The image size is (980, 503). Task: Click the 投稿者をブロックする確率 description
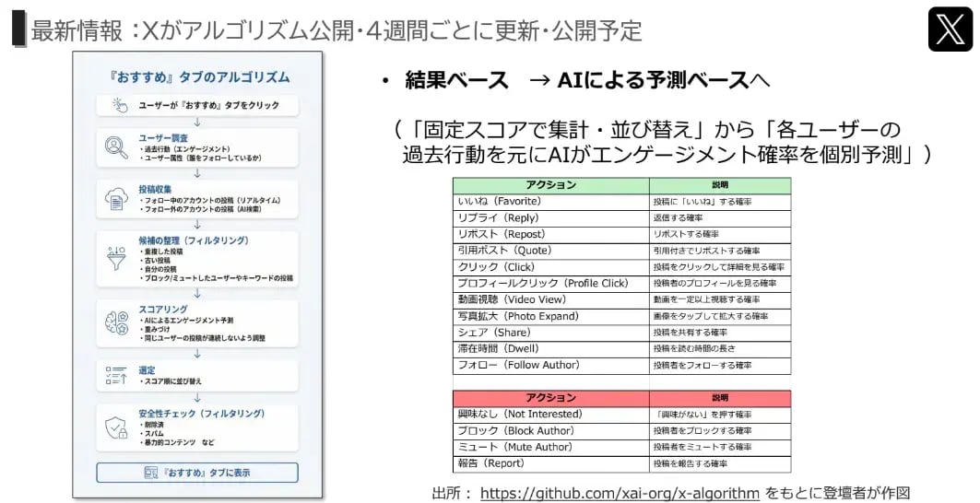tap(720, 430)
